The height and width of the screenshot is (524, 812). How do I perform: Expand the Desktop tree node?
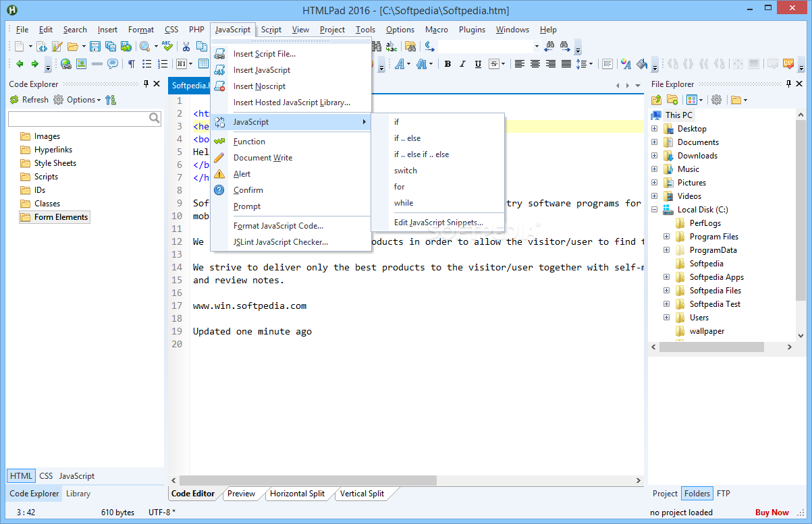point(654,129)
